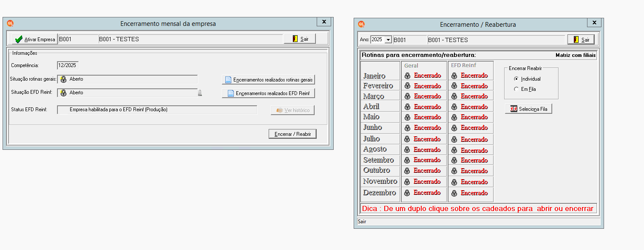Click the Janeiro EFD Reinf padlock icon
The height and width of the screenshot is (250, 644).
pyautogui.click(x=454, y=76)
